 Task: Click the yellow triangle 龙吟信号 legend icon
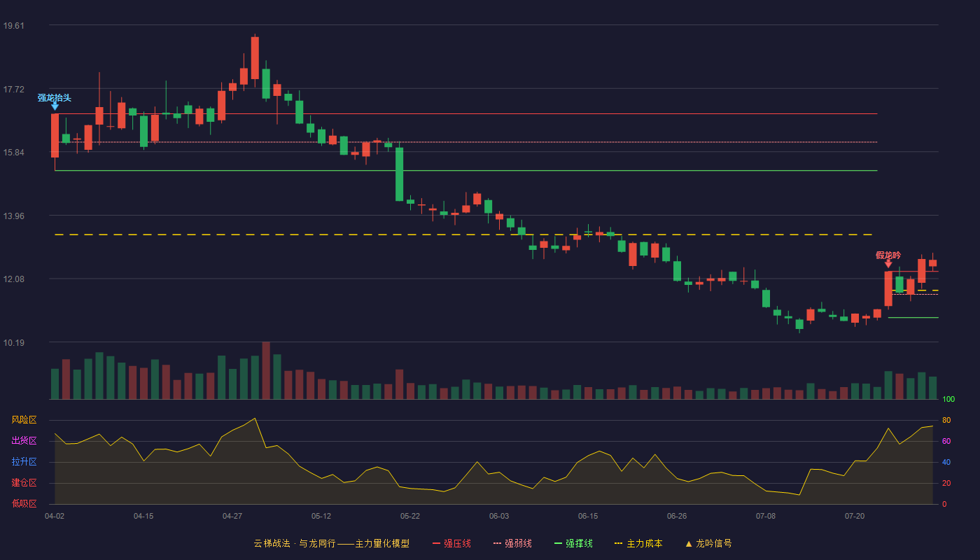pyautogui.click(x=689, y=544)
